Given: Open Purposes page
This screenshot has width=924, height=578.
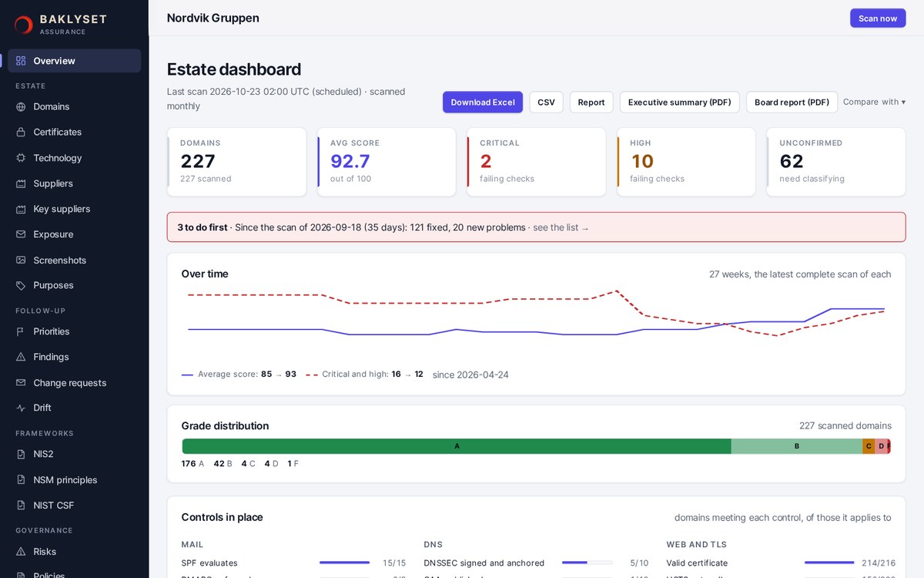Looking at the screenshot, I should coord(74,285).
